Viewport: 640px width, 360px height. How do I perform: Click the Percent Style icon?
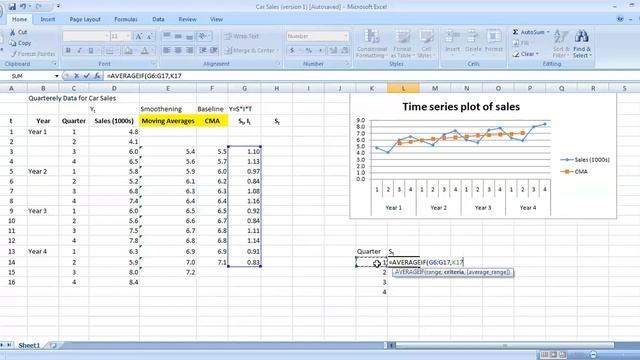click(309, 50)
